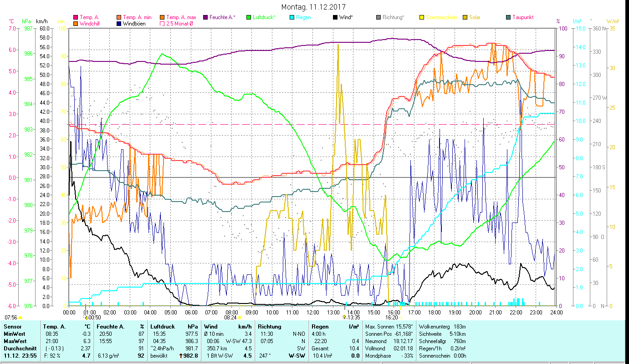Click the '247 °' direction value
This screenshot has width=629, height=364.
click(265, 356)
